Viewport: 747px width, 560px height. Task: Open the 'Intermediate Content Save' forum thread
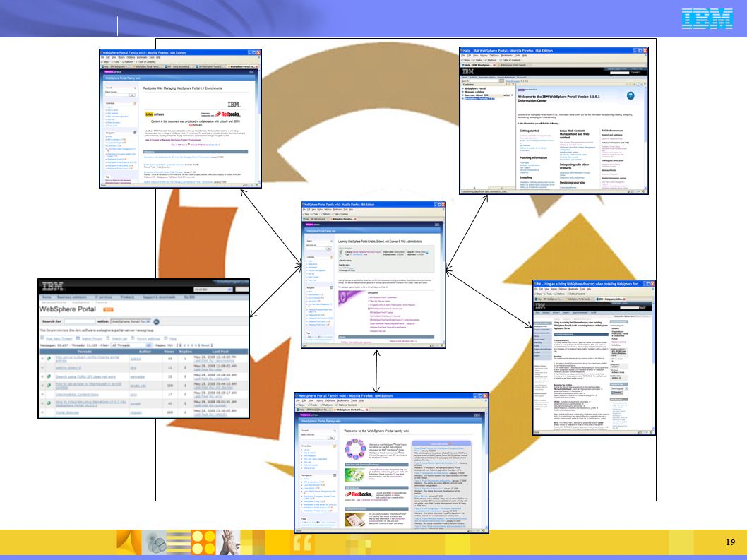pyautogui.click(x=77, y=395)
